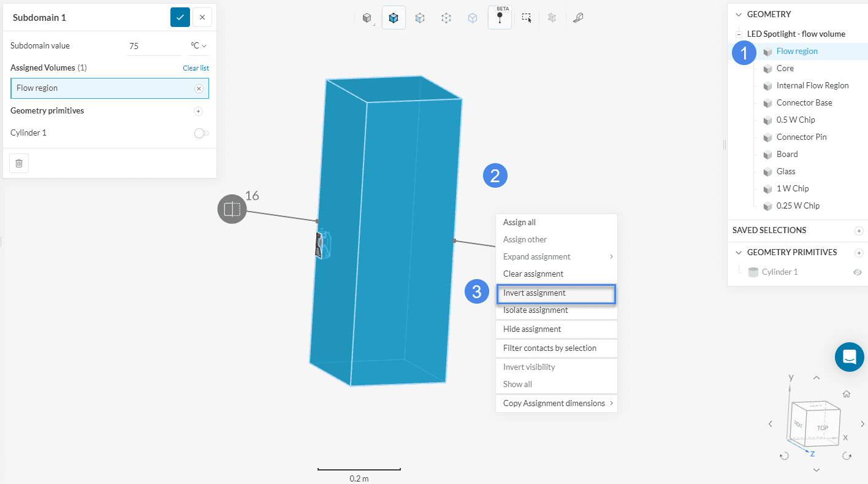Image resolution: width=868 pixels, height=484 pixels.
Task: Click the blue volume selection cube icon
Action: [x=394, y=18]
